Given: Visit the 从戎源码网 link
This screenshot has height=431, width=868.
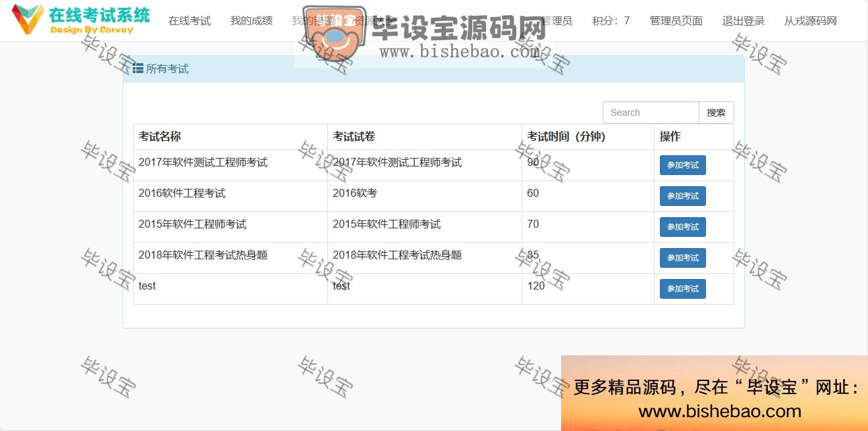Looking at the screenshot, I should (x=811, y=20).
